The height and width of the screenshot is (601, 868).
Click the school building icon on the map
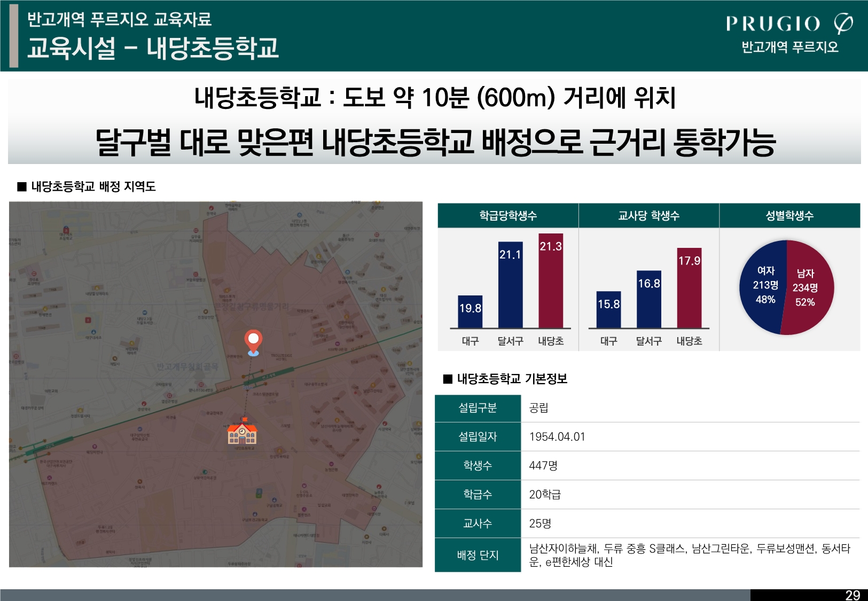pos(243,432)
